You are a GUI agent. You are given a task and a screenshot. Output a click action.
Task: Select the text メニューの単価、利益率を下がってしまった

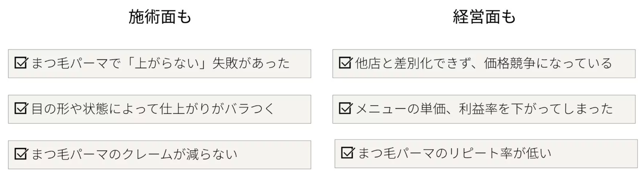484,108
